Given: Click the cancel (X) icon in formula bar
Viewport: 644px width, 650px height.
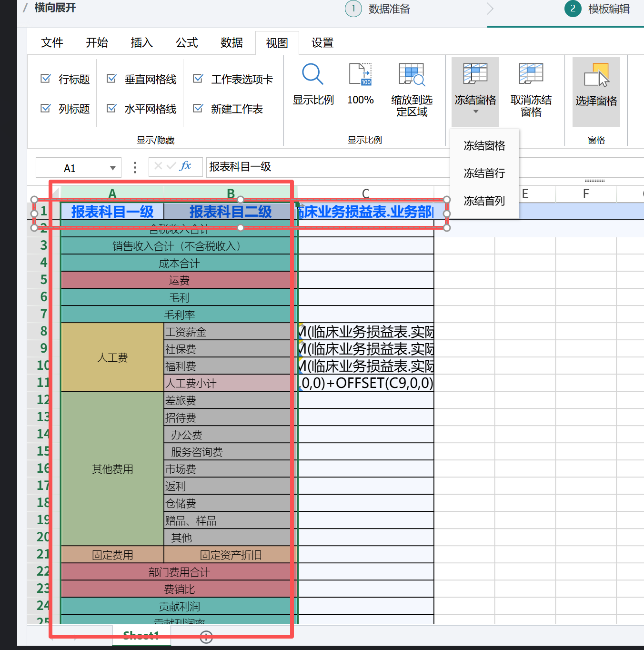Looking at the screenshot, I should (158, 167).
